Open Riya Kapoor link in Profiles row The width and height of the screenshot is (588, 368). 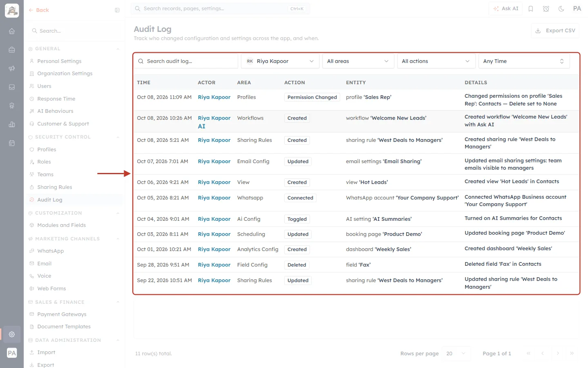click(x=214, y=97)
